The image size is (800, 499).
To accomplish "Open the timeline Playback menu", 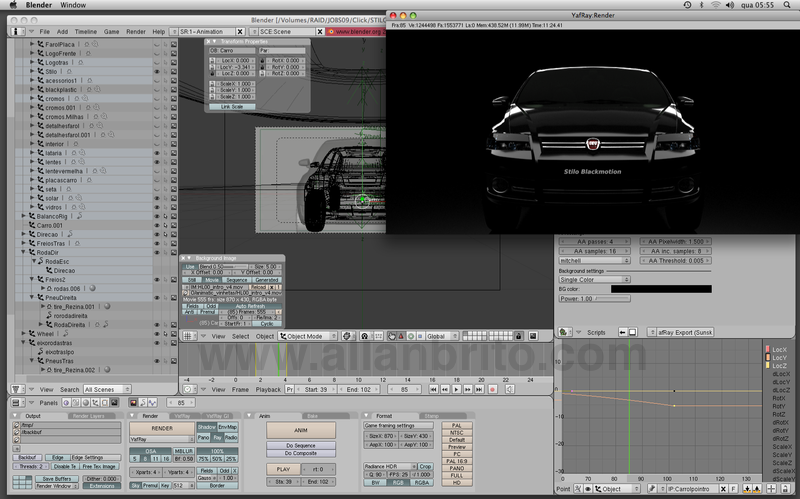I will (268, 389).
